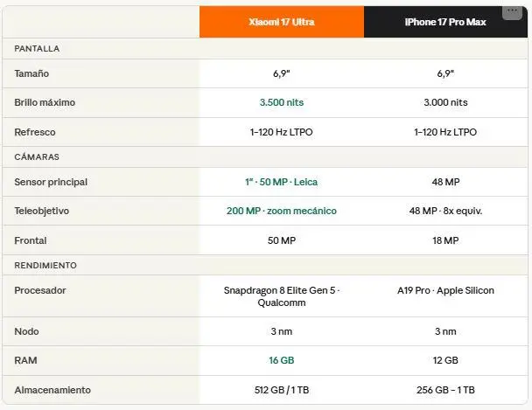Click the Procesador row label

[x=40, y=290]
